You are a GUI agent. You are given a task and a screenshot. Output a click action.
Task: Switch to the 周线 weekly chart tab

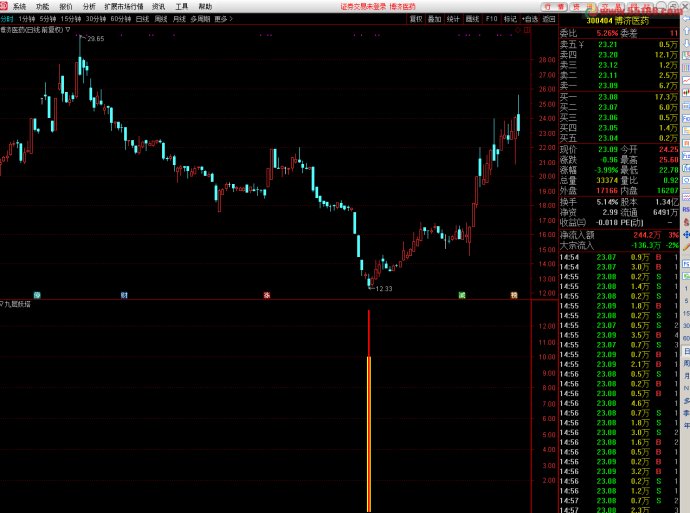click(x=161, y=19)
